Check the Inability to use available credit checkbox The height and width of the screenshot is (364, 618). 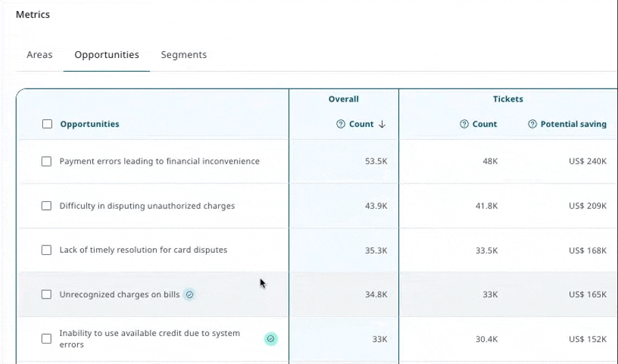tap(46, 339)
